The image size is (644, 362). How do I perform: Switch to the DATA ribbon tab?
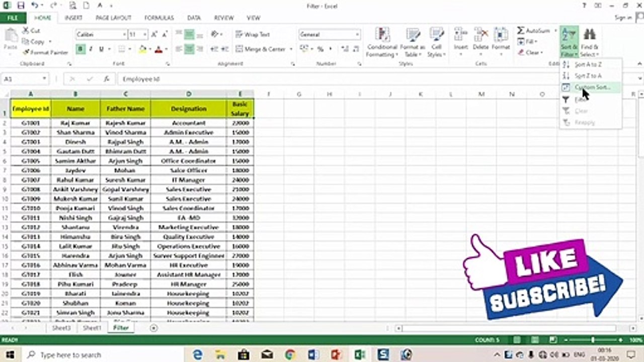point(194,18)
